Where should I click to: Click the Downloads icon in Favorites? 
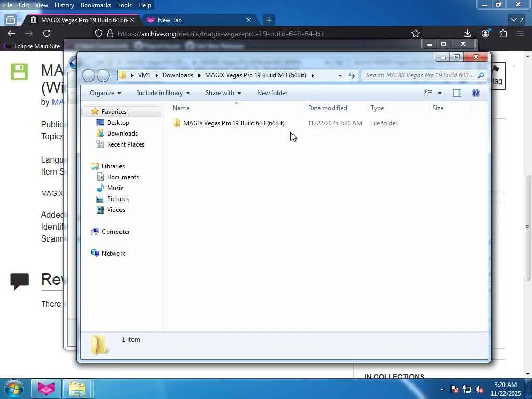[100, 134]
